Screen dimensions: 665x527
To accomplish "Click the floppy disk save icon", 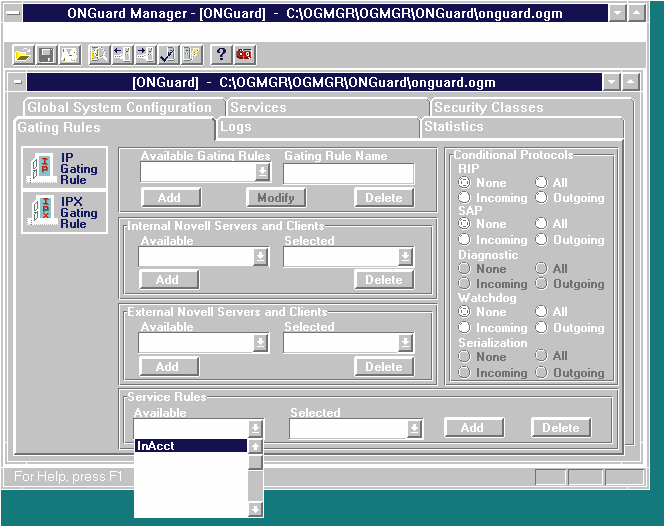I will (x=46, y=55).
